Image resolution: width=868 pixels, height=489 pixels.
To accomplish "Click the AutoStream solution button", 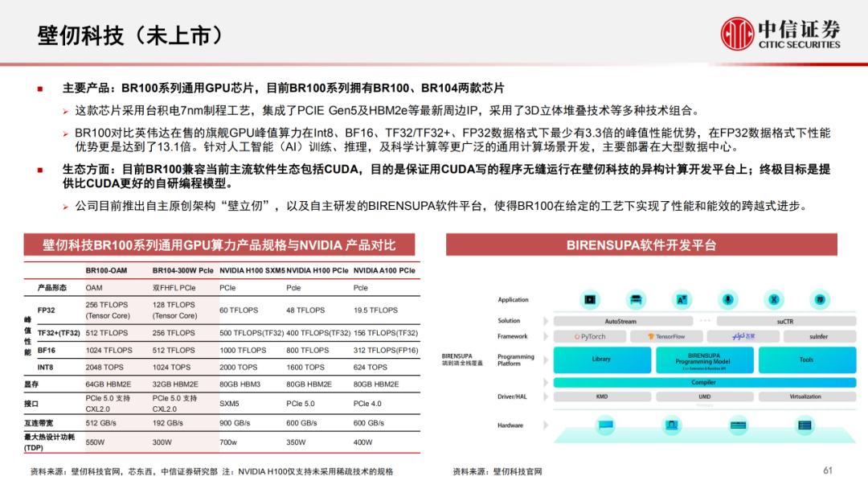I will pos(621,320).
